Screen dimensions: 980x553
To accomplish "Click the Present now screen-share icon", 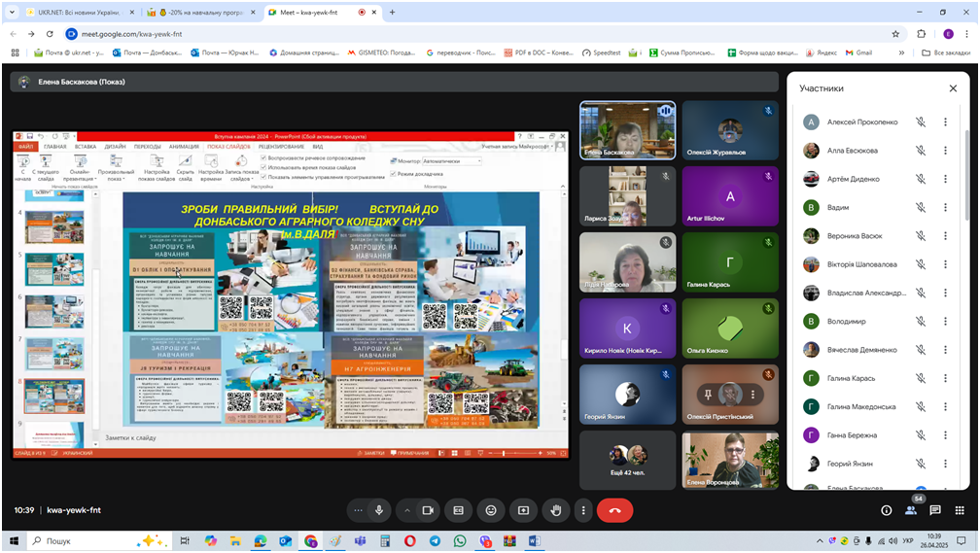I will (523, 510).
